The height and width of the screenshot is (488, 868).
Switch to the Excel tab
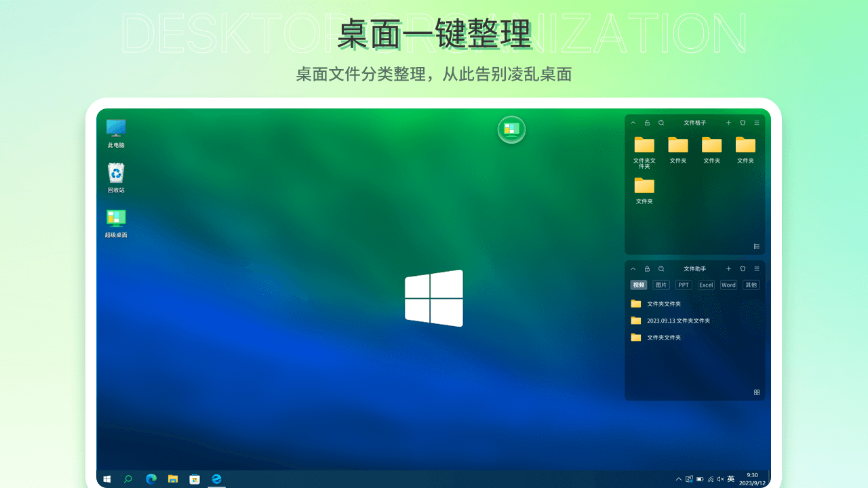coord(706,285)
